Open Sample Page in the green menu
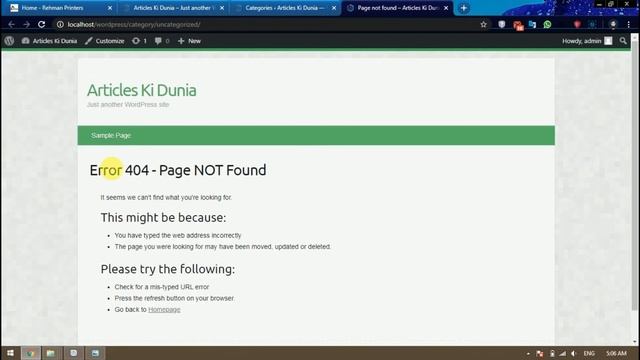 111,136
